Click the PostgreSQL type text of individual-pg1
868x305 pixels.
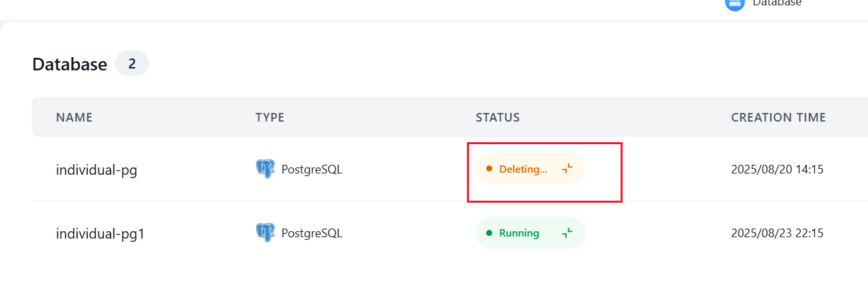(x=312, y=233)
